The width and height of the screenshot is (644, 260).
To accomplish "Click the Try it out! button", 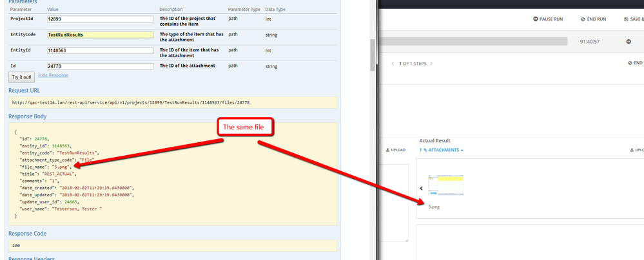I will point(22,77).
